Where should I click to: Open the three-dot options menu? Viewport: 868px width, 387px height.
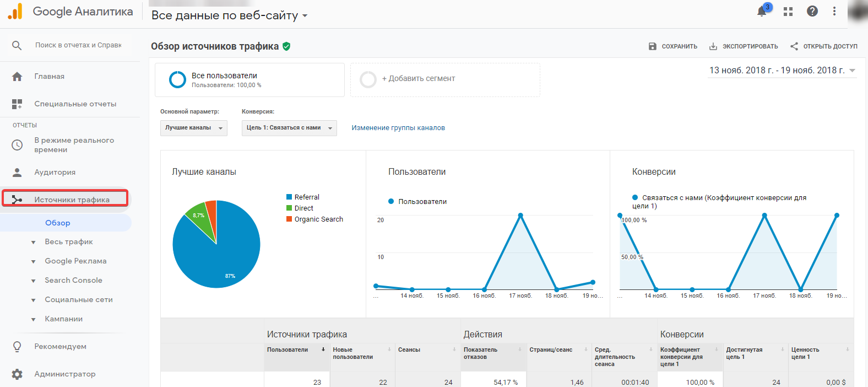(x=834, y=11)
